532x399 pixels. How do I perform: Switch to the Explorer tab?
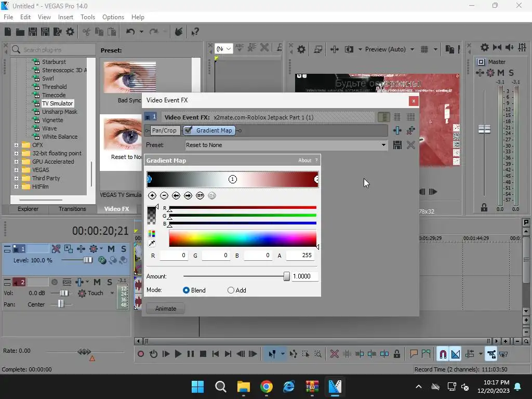(x=28, y=209)
